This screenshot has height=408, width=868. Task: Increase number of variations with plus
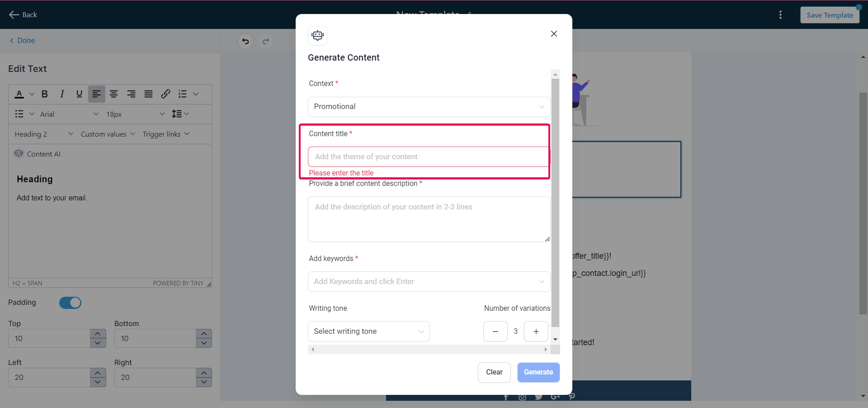click(x=536, y=332)
